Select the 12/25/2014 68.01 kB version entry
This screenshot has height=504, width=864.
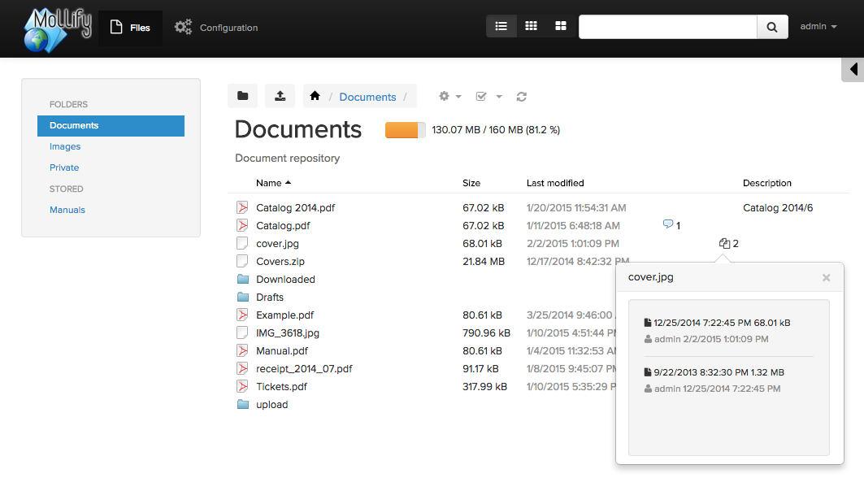click(717, 323)
